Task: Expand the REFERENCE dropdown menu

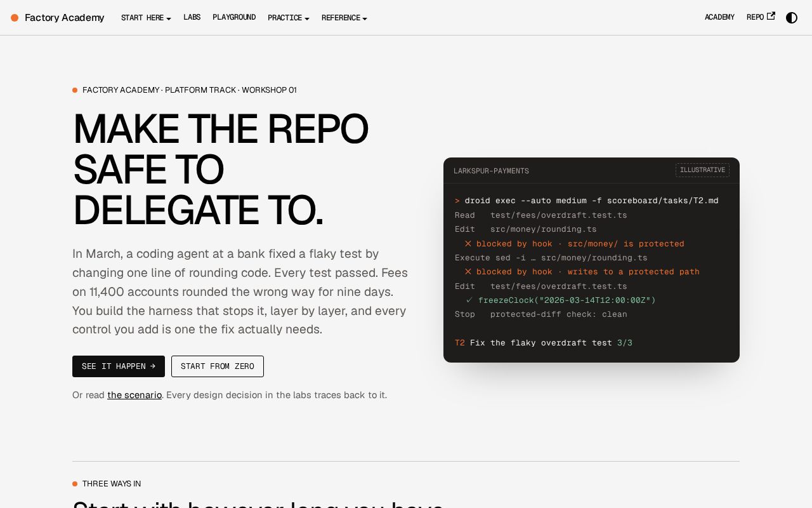Action: (344, 18)
